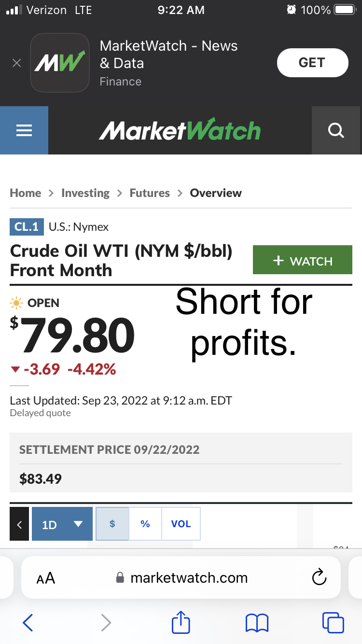Reload the page in Safari

pyautogui.click(x=320, y=577)
